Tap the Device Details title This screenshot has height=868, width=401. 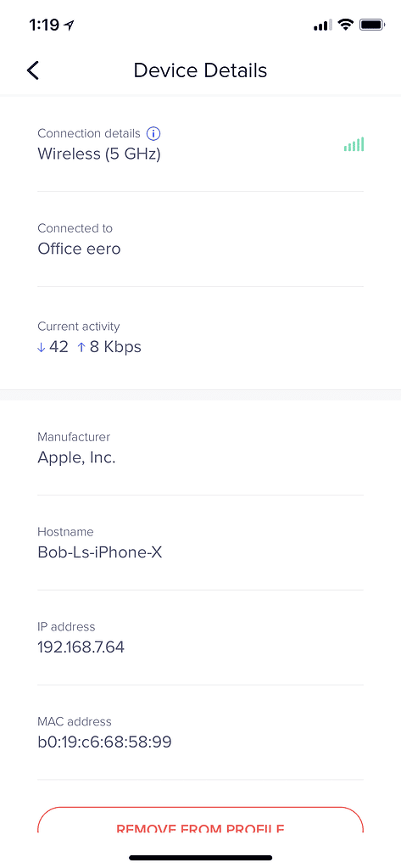click(200, 70)
